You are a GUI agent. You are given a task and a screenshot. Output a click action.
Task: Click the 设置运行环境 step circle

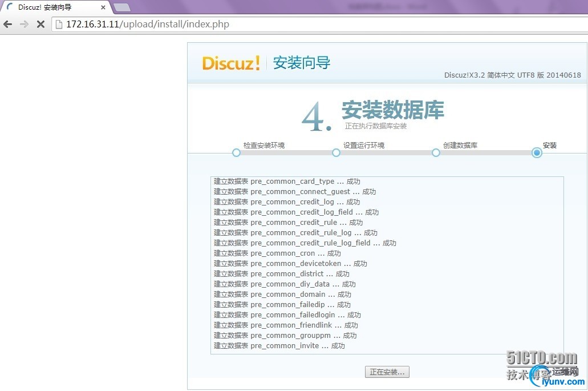(336, 153)
